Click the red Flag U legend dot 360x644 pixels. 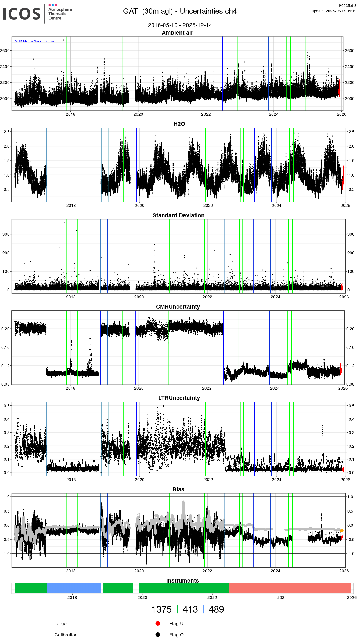pos(158,623)
